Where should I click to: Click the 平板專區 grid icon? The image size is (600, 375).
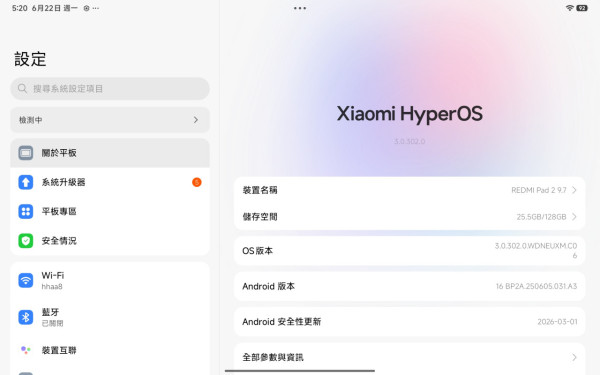click(26, 211)
